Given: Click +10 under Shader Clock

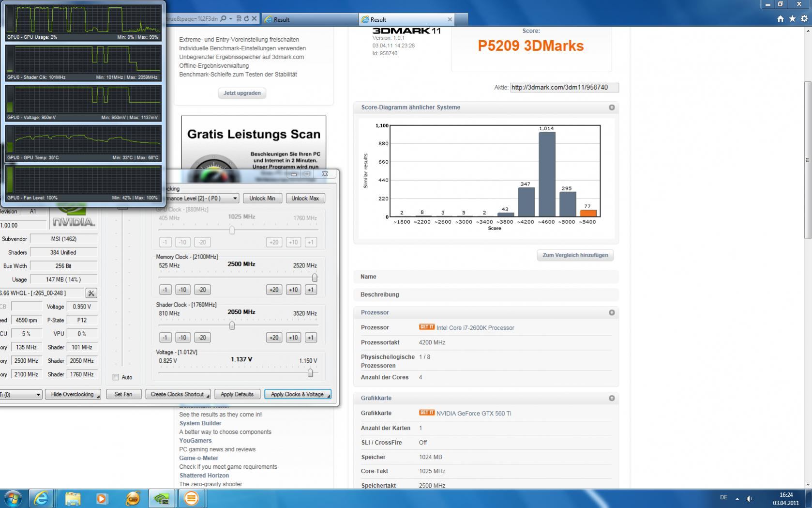Looking at the screenshot, I should [293, 338].
